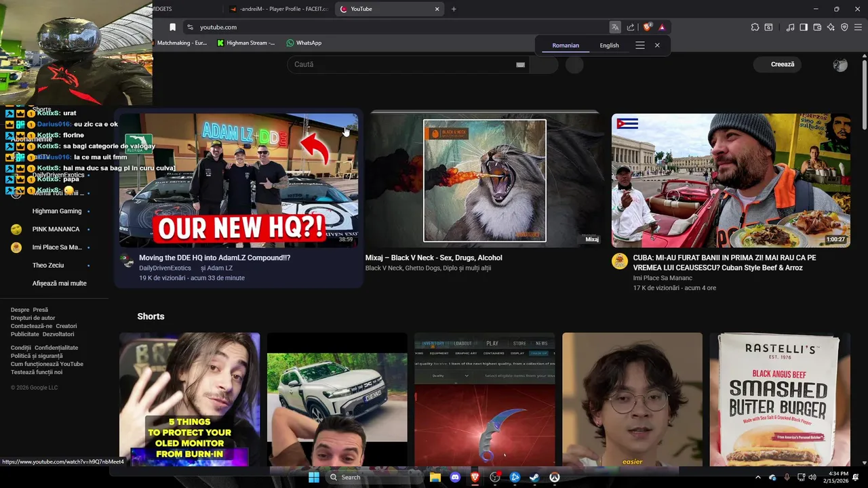Click Imi Place Sa Mananc channel avatar by Cuba video
The height and width of the screenshot is (488, 868).
(x=620, y=262)
